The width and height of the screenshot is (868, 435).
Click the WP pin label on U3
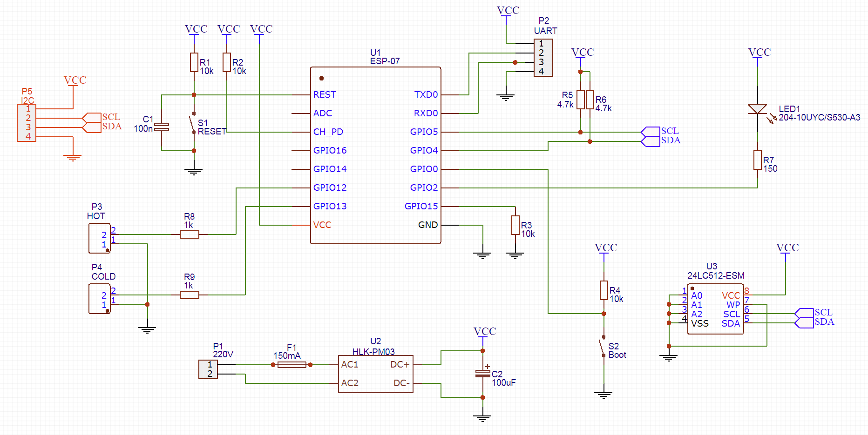pyautogui.click(x=733, y=305)
